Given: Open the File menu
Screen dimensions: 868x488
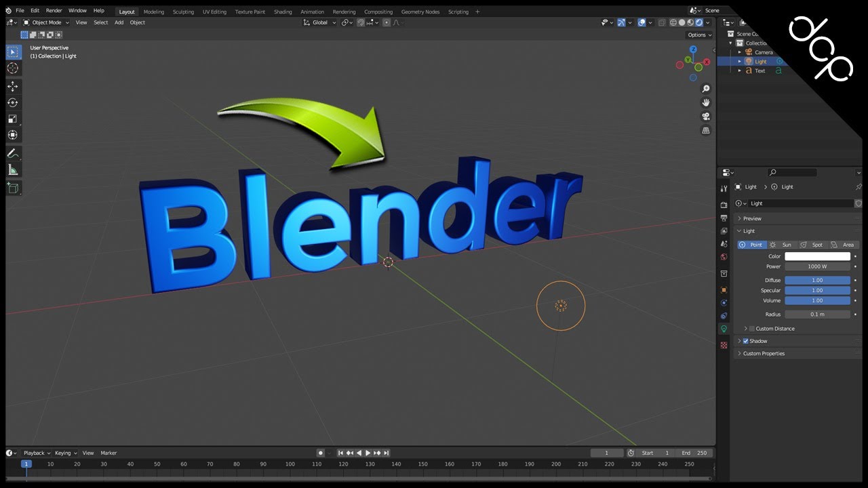Looking at the screenshot, I should pos(20,11).
